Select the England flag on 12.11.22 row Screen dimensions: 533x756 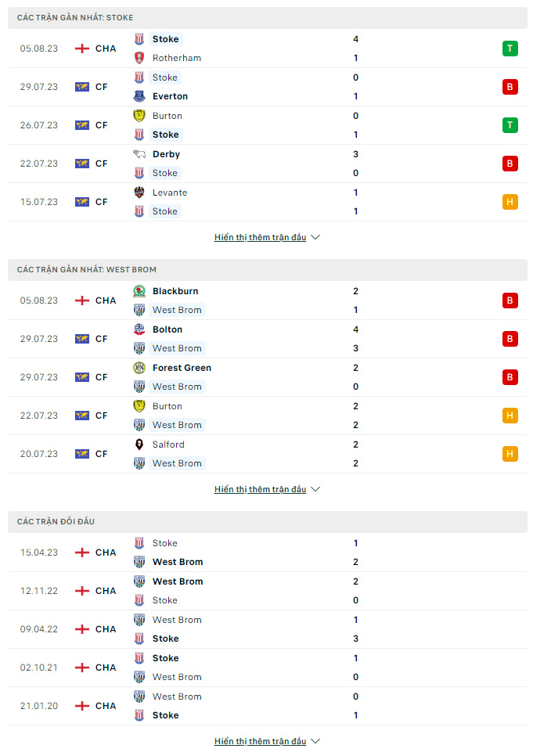click(82, 591)
